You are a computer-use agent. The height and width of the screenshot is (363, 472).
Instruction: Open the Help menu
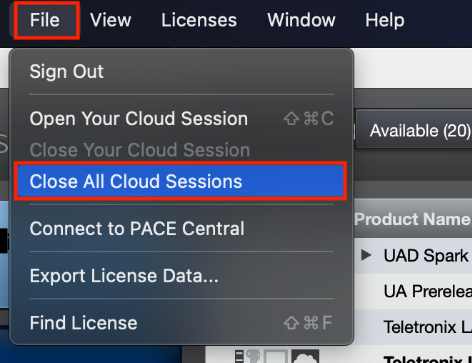385,20
